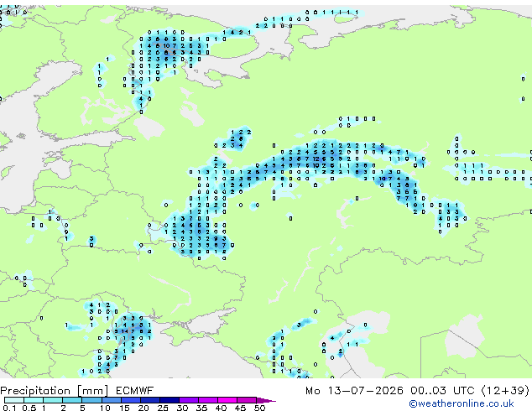Click the '20' legend scale label
Image resolution: width=532 pixels, height=411 pixels.
pyautogui.click(x=143, y=408)
